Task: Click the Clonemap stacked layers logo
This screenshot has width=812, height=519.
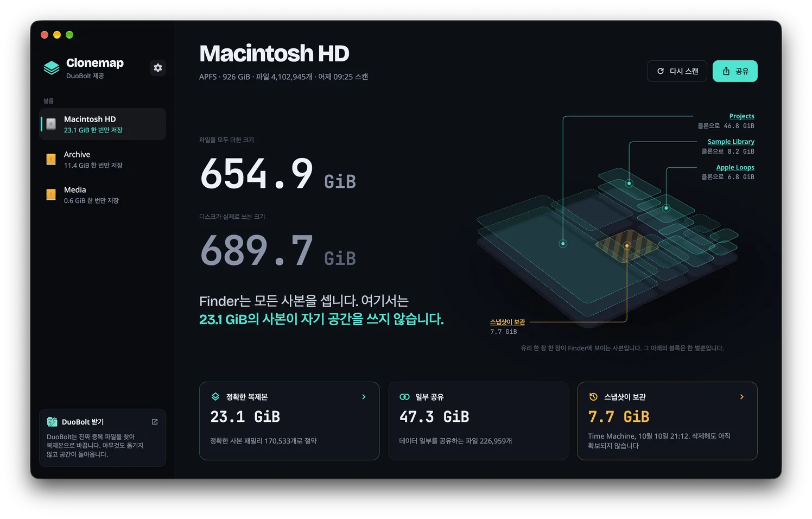Action: 52,68
